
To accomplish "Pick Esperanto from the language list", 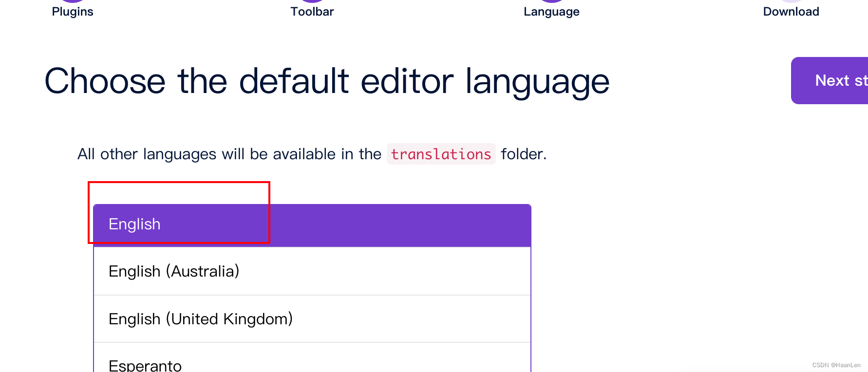I will pos(312,358).
